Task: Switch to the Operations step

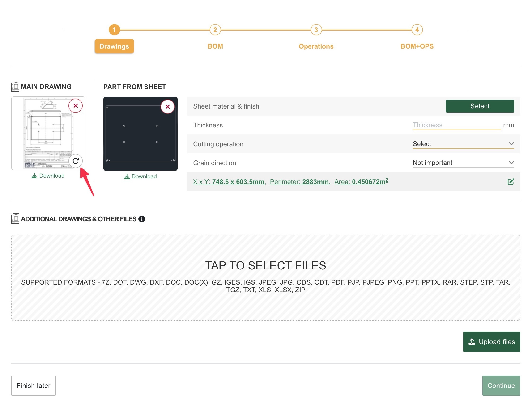Action: click(316, 46)
